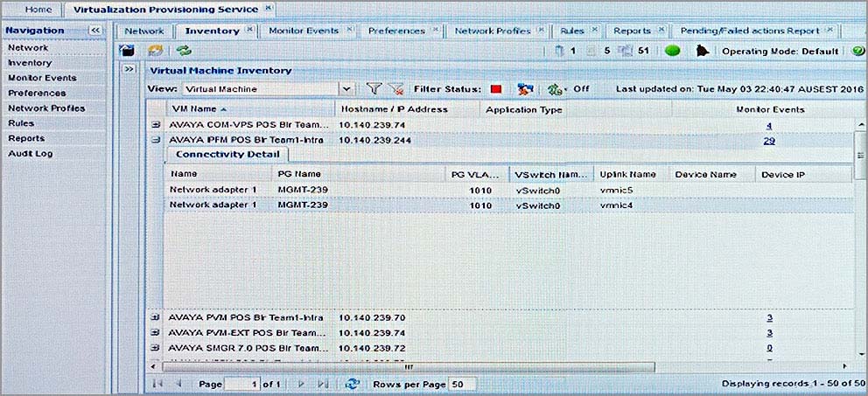Viewport: 868px width, 396px height.
Task: Apply filter using the funnel icon
Action: [x=374, y=88]
